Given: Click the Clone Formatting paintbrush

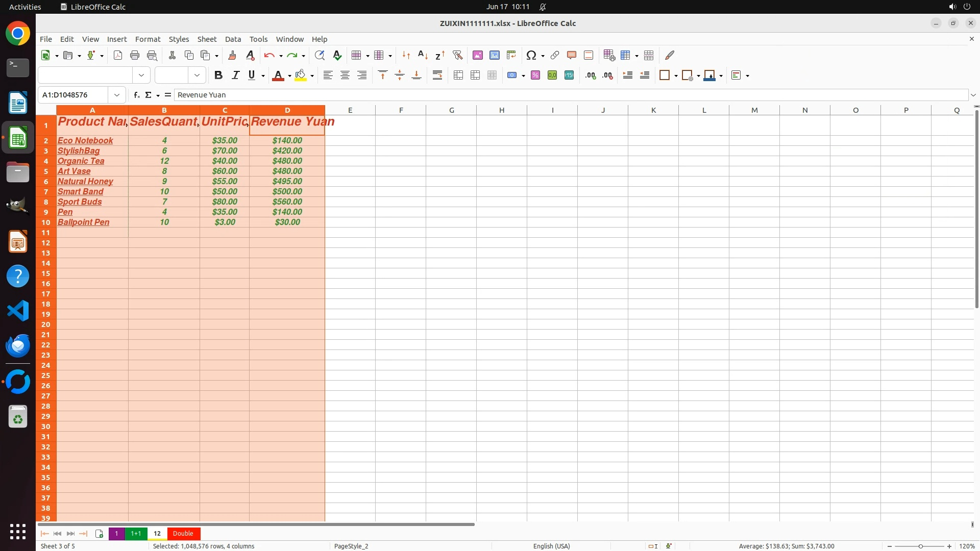Looking at the screenshot, I should [x=232, y=55].
